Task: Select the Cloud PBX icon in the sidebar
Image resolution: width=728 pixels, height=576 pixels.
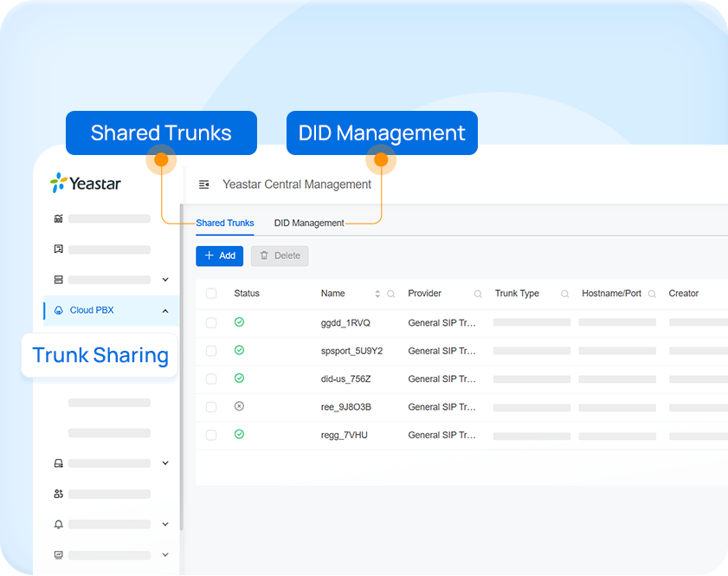Action: [57, 309]
